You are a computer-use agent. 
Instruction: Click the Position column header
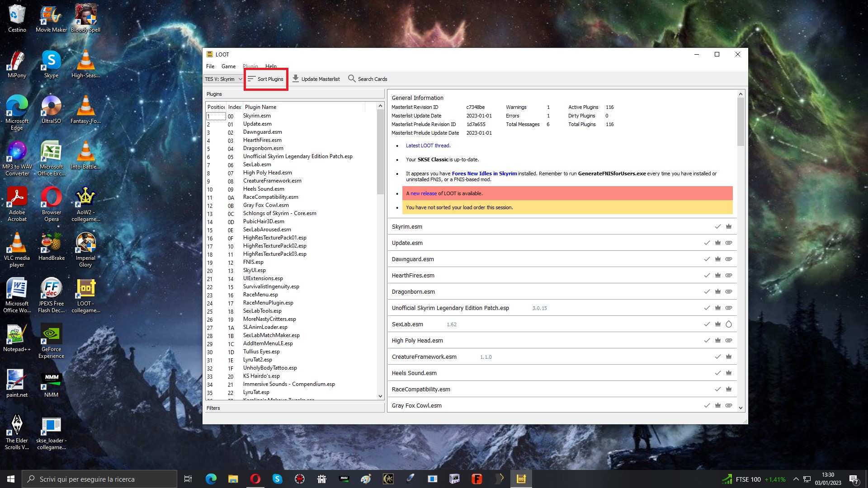(x=216, y=107)
